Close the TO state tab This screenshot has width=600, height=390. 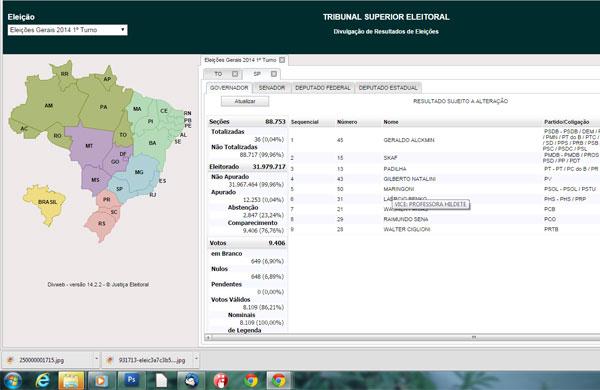235,74
